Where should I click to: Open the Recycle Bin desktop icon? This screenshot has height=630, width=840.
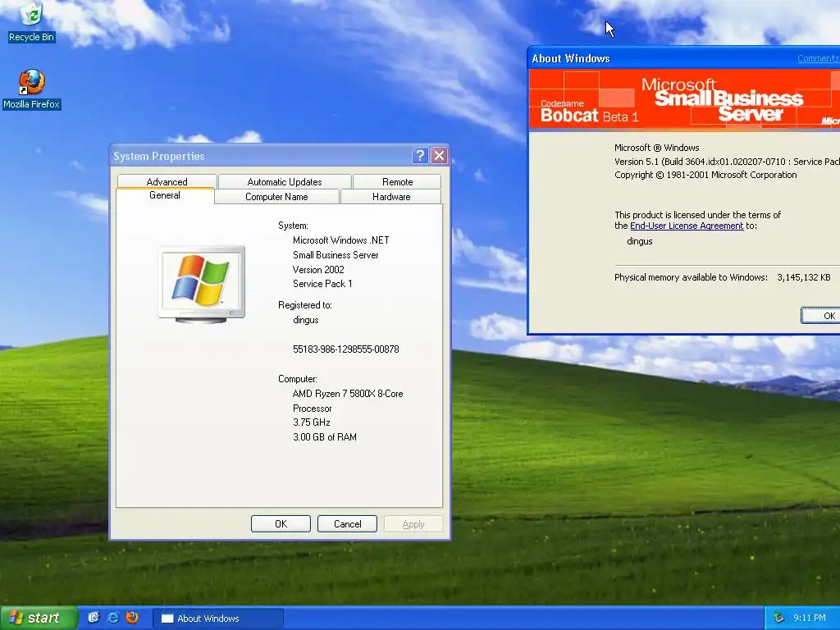click(x=31, y=22)
